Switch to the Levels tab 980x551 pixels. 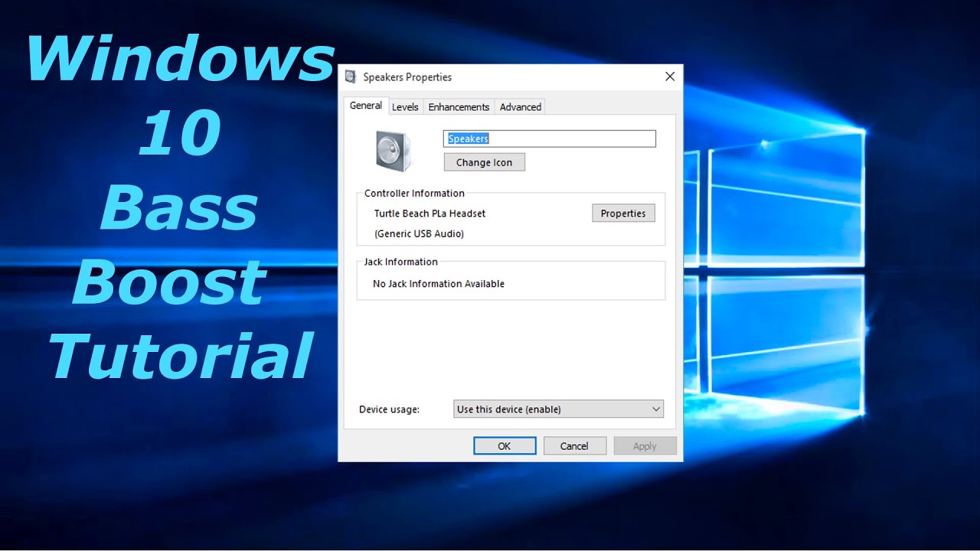click(x=405, y=107)
